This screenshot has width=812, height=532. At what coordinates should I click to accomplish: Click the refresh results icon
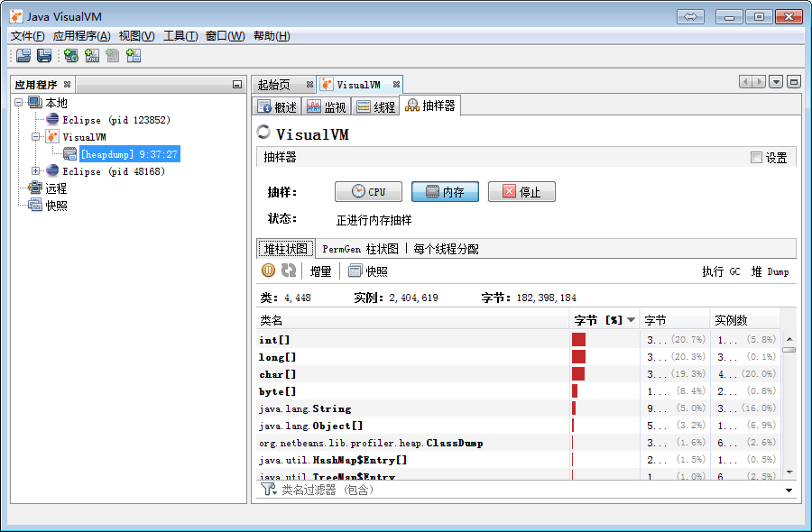289,271
